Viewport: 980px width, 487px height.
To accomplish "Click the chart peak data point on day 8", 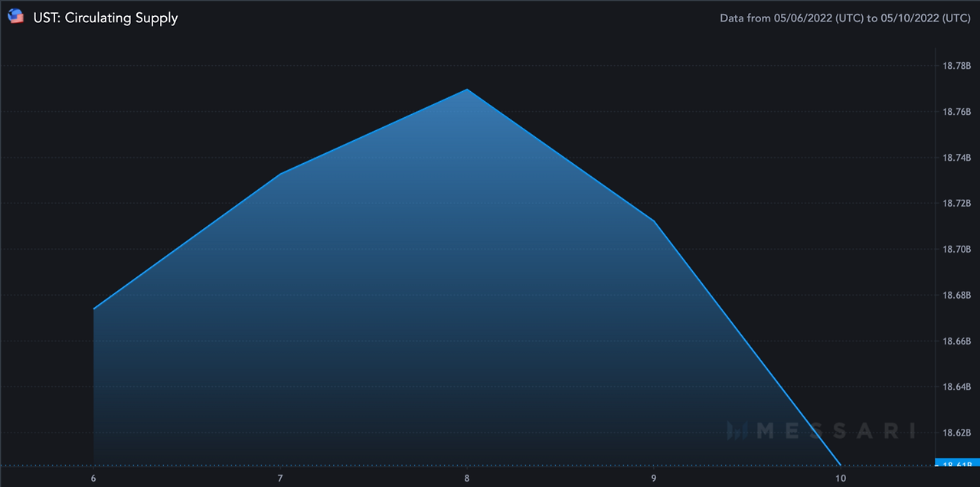I will [467, 90].
